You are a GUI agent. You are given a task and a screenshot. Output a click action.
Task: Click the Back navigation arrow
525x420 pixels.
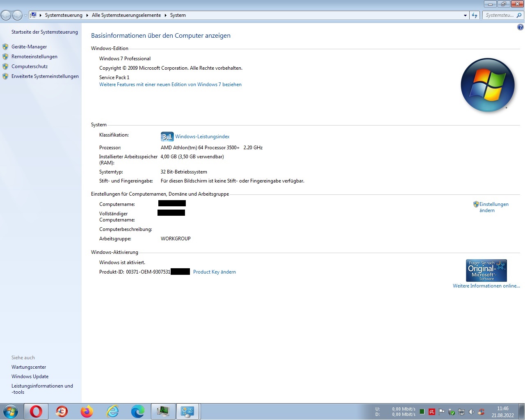(6, 15)
